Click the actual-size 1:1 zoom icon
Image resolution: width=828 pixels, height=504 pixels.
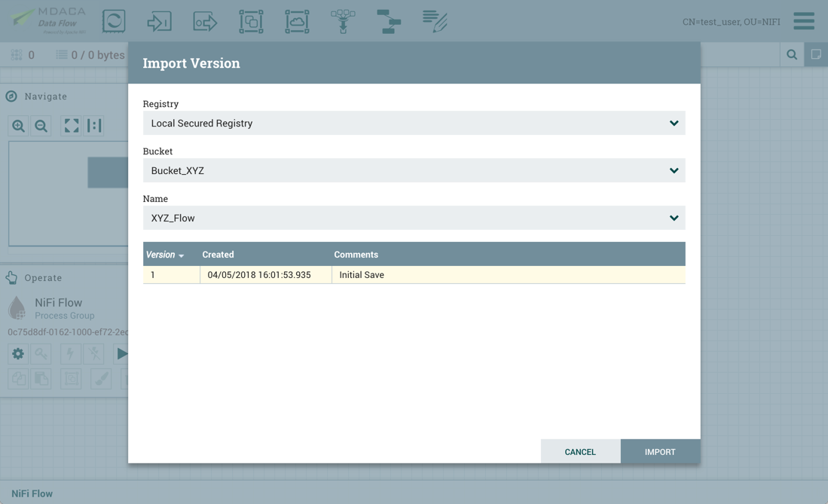point(93,125)
